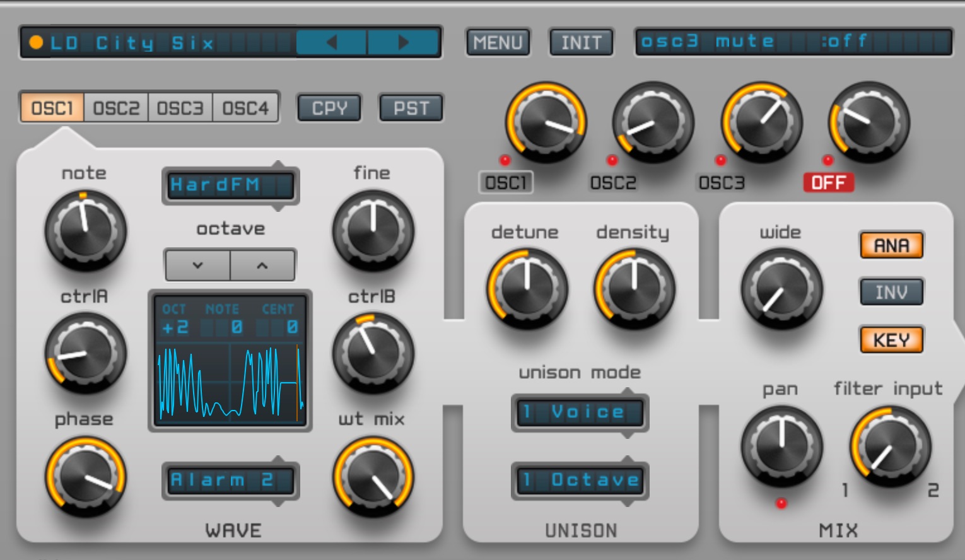The width and height of the screenshot is (965, 560).
Task: Click the pan knob
Action: pos(781,446)
